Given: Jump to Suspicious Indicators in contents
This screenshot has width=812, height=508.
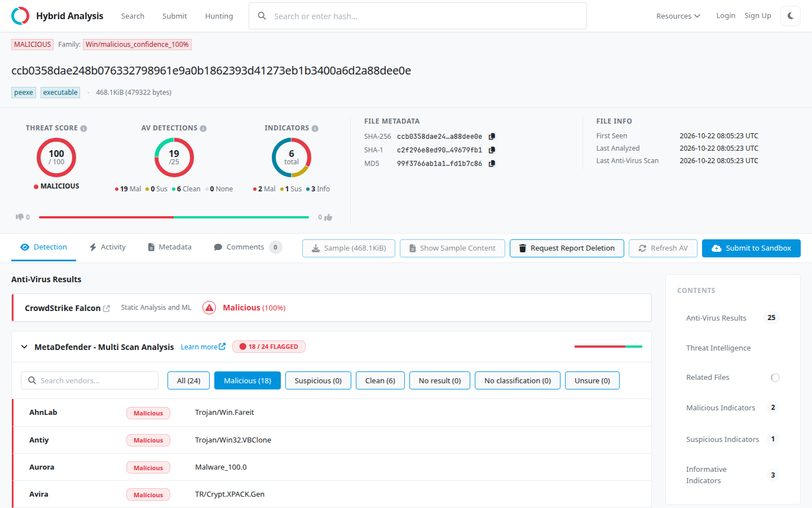Looking at the screenshot, I should click(x=722, y=440).
